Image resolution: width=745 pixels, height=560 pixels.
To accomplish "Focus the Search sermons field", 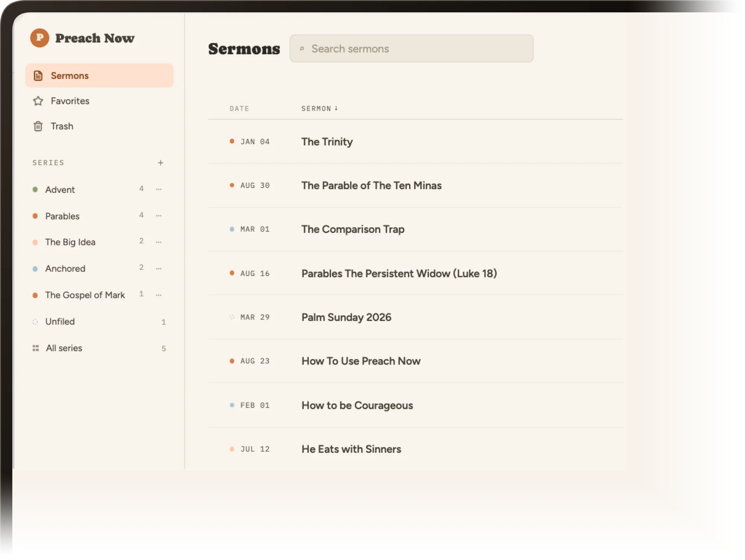I will (x=411, y=48).
